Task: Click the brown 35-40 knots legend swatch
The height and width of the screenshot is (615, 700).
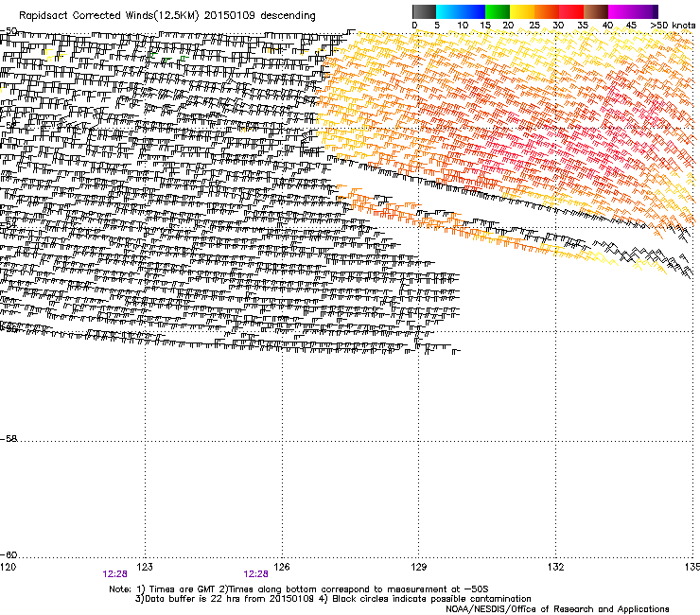Action: coord(596,11)
